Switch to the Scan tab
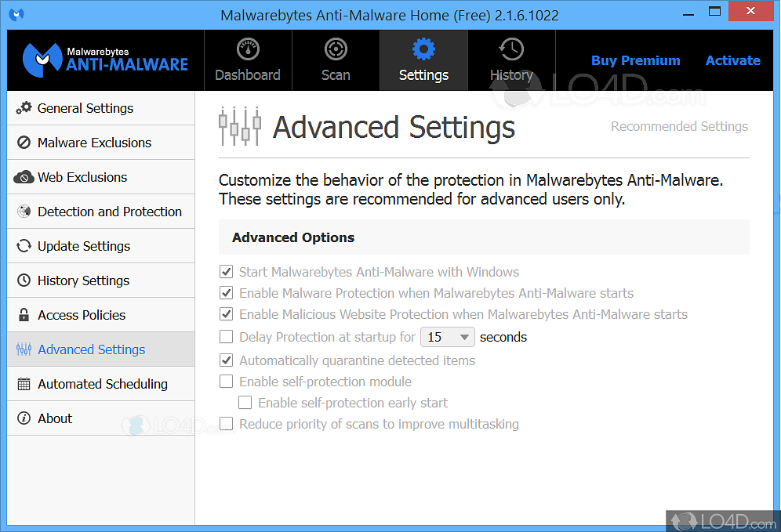 pos(336,60)
